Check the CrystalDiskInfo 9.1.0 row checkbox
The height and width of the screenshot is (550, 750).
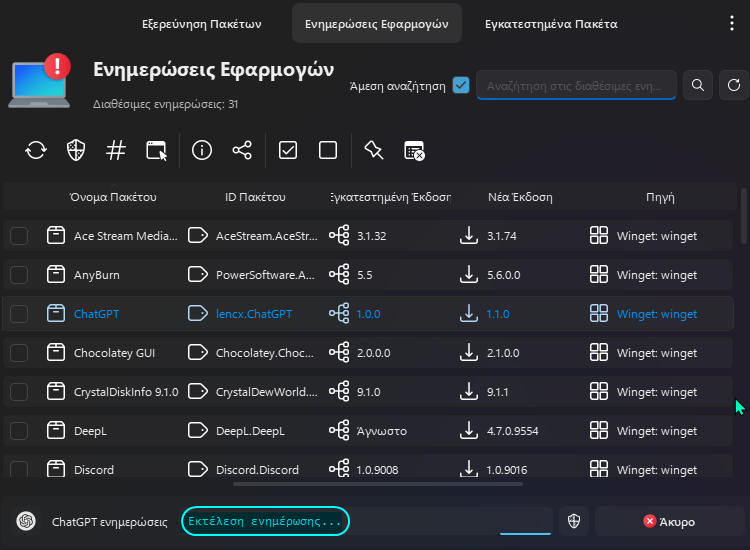(19, 392)
